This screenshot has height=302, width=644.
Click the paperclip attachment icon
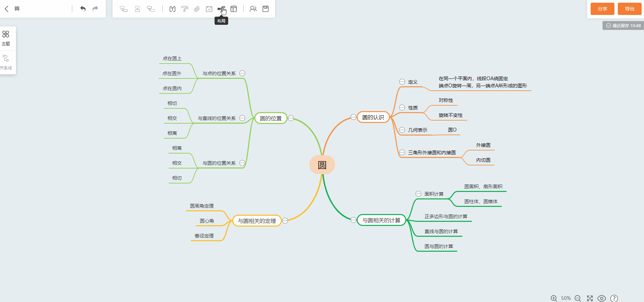click(x=197, y=9)
